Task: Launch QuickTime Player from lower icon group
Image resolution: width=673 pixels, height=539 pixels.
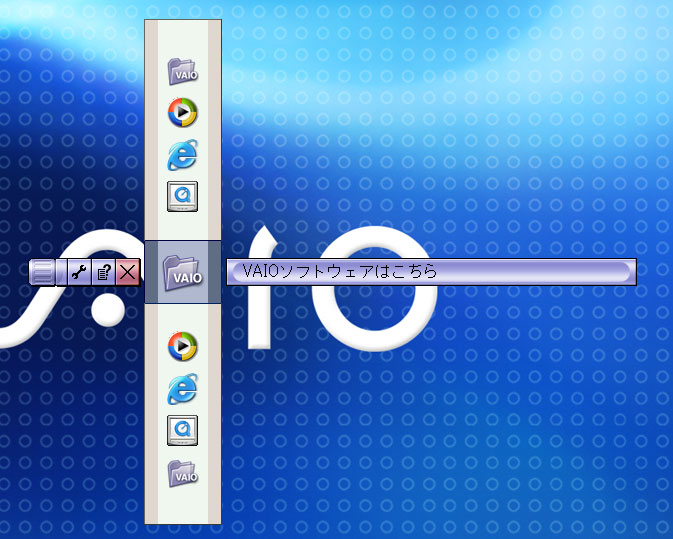Action: (x=182, y=429)
